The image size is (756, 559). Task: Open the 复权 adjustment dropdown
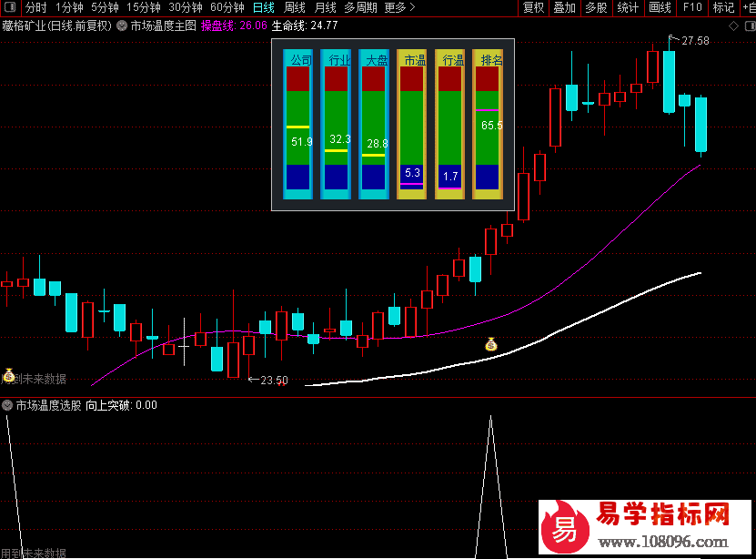(x=533, y=7)
